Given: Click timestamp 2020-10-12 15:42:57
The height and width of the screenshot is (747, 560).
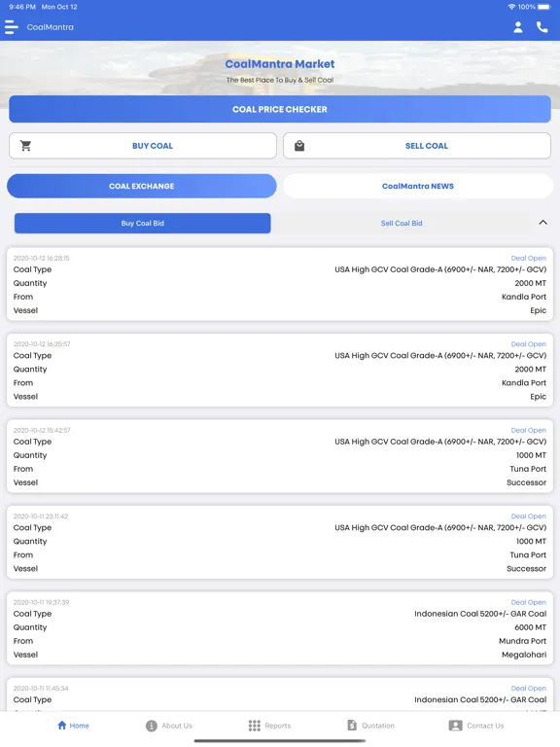Looking at the screenshot, I should click(42, 430).
